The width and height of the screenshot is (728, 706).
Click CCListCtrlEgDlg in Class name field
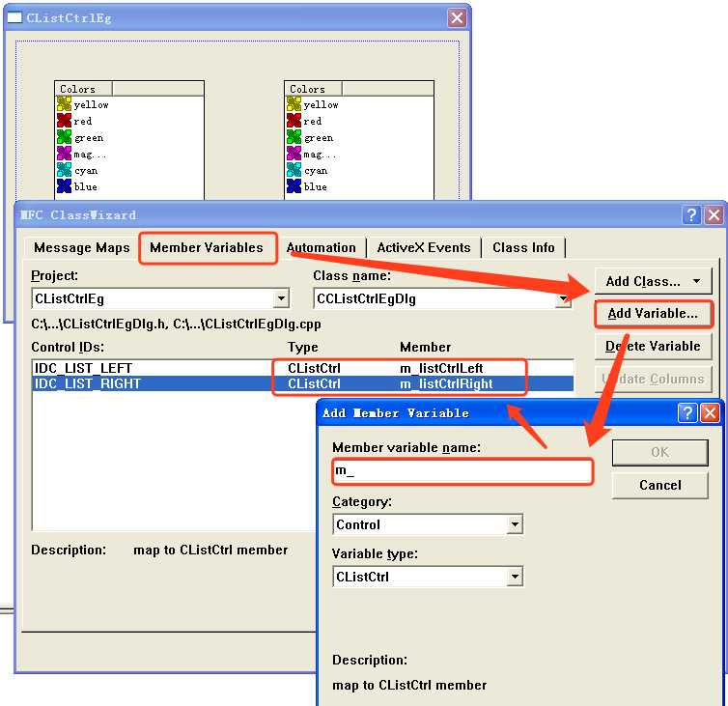click(366, 298)
